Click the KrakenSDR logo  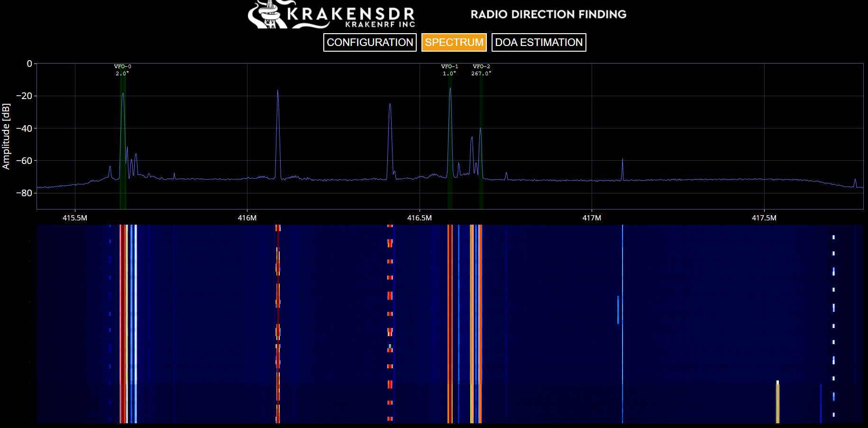(x=332, y=14)
